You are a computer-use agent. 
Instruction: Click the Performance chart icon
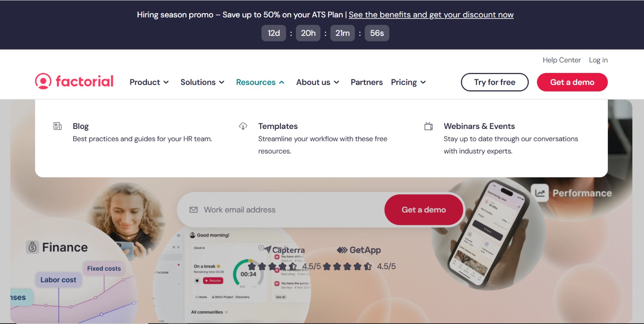click(540, 193)
